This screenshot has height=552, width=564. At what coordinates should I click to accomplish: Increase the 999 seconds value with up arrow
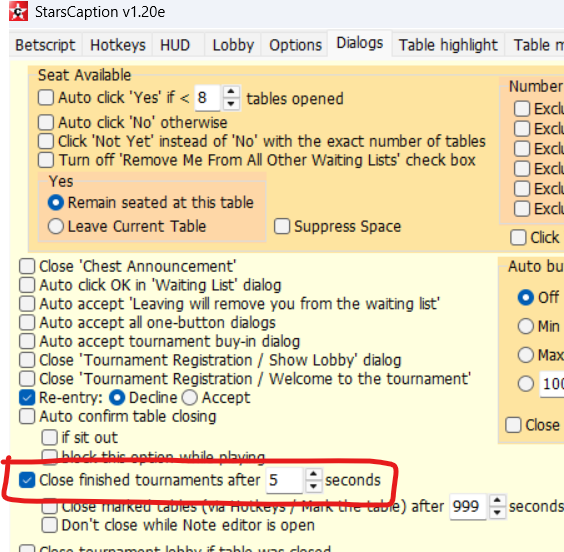tap(497, 500)
